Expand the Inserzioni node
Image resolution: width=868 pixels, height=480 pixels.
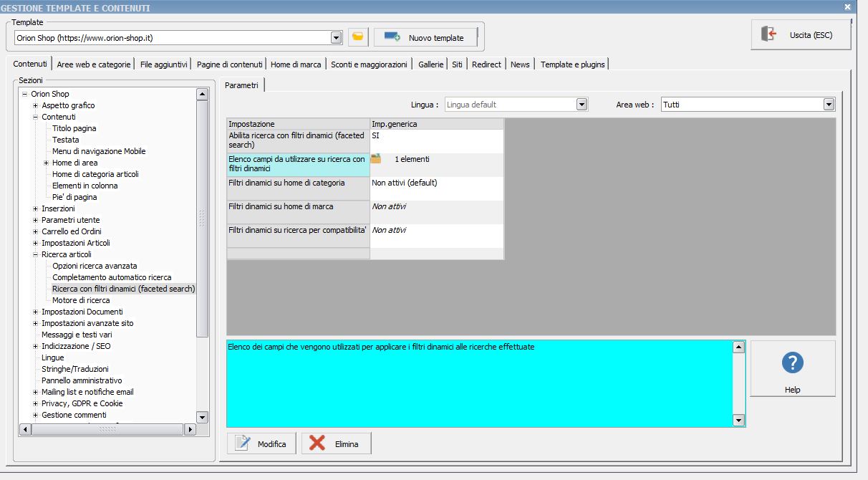point(35,208)
